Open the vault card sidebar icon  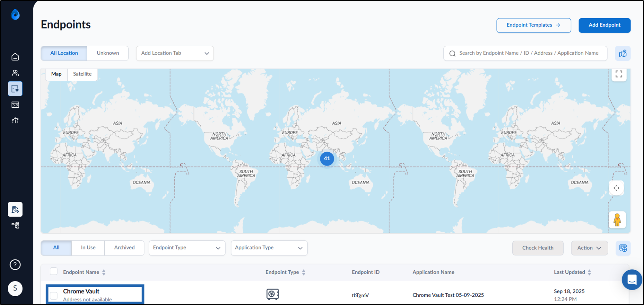15,105
